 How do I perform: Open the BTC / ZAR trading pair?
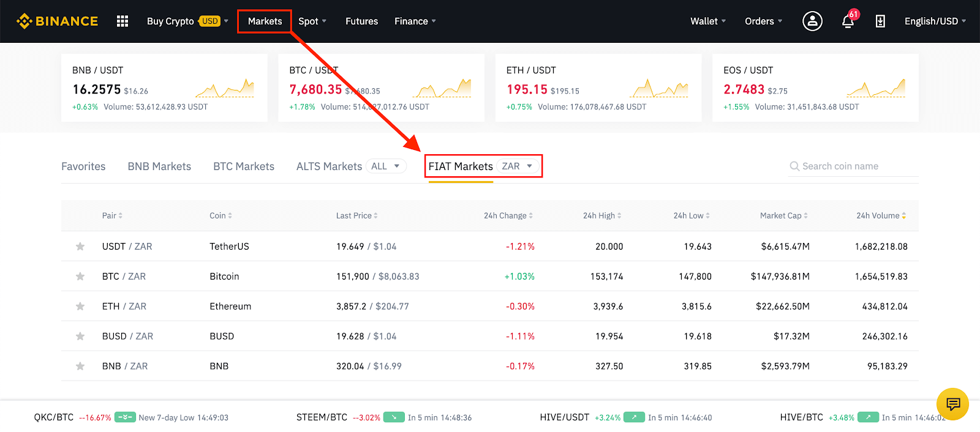[x=124, y=277]
